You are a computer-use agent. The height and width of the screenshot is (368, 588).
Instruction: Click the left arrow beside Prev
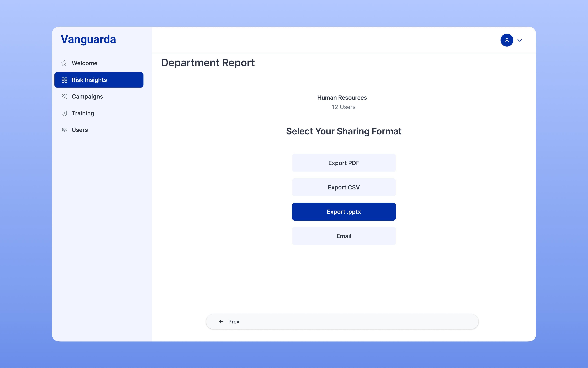click(x=221, y=322)
